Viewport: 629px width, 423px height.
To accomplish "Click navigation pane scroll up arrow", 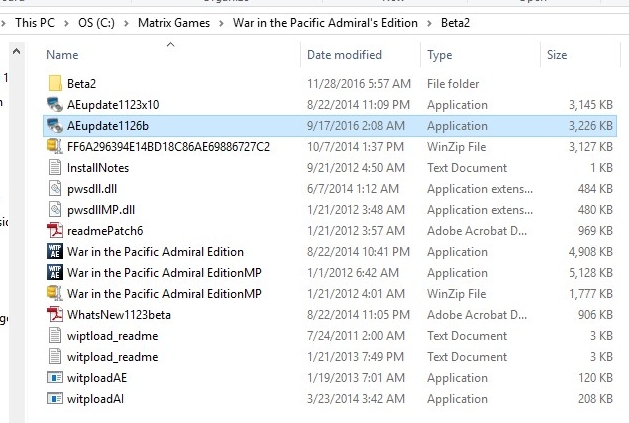I will coord(16,51).
